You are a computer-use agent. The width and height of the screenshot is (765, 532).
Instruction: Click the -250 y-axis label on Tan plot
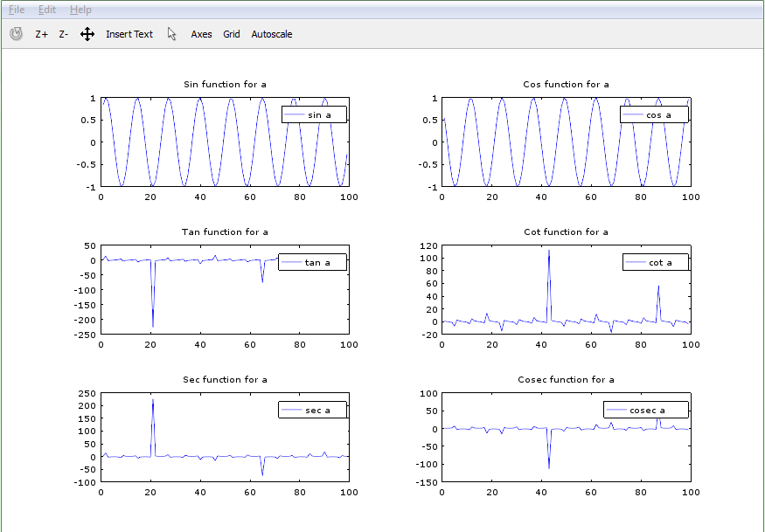(x=85, y=334)
